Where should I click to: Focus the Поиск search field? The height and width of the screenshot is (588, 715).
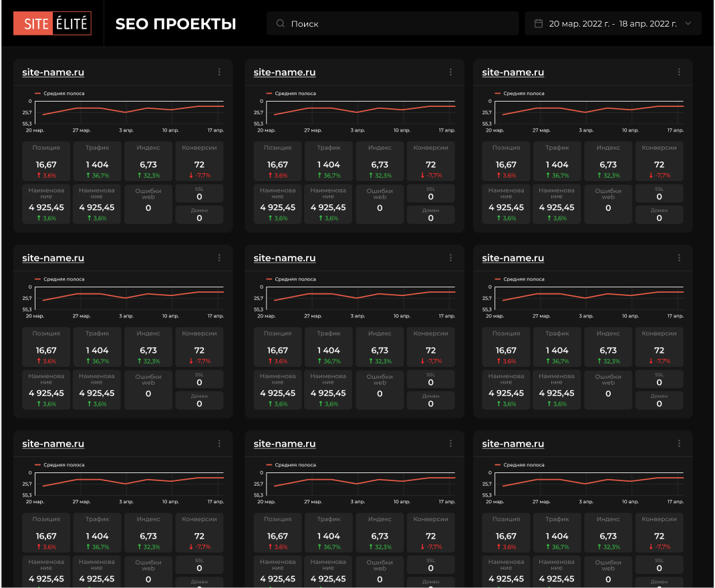coord(393,23)
